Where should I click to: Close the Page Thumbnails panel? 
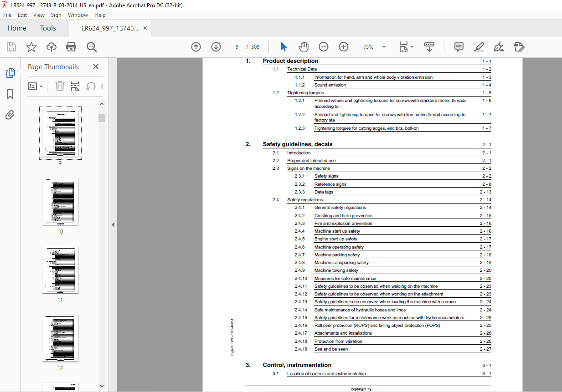(x=96, y=66)
